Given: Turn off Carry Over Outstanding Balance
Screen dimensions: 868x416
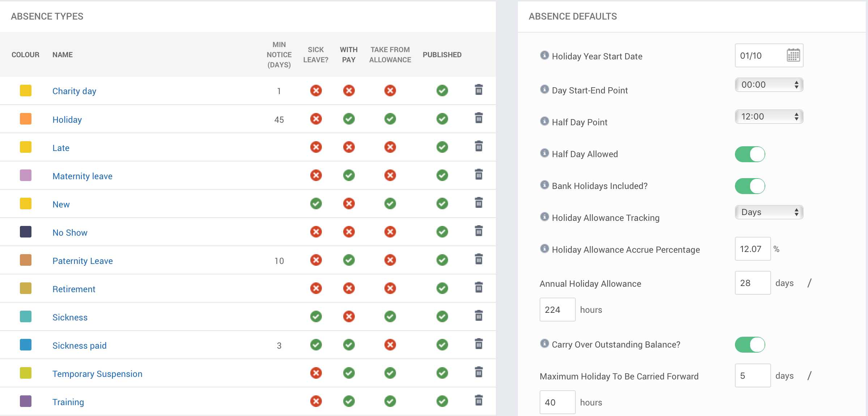Looking at the screenshot, I should pos(750,345).
